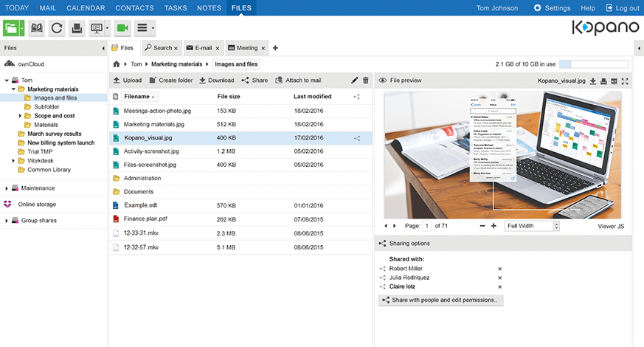
Task: Open Settings from top bar
Action: pyautogui.click(x=552, y=8)
